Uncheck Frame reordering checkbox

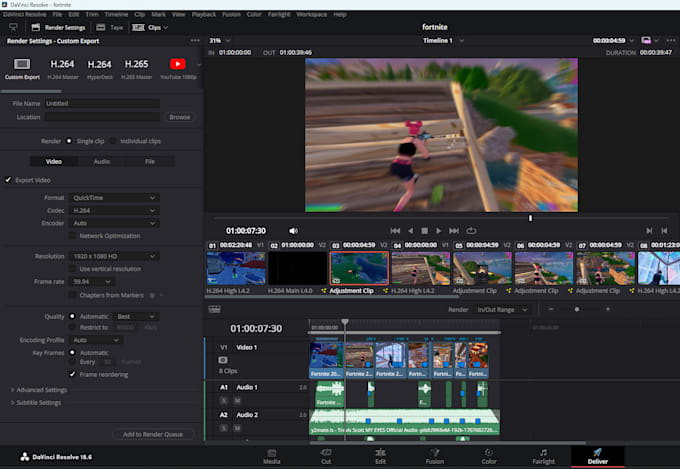tap(72, 374)
